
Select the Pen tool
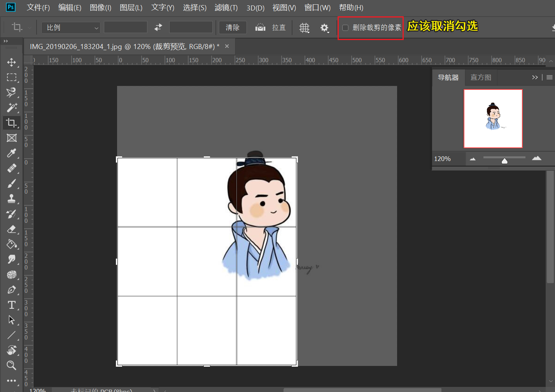click(12, 290)
